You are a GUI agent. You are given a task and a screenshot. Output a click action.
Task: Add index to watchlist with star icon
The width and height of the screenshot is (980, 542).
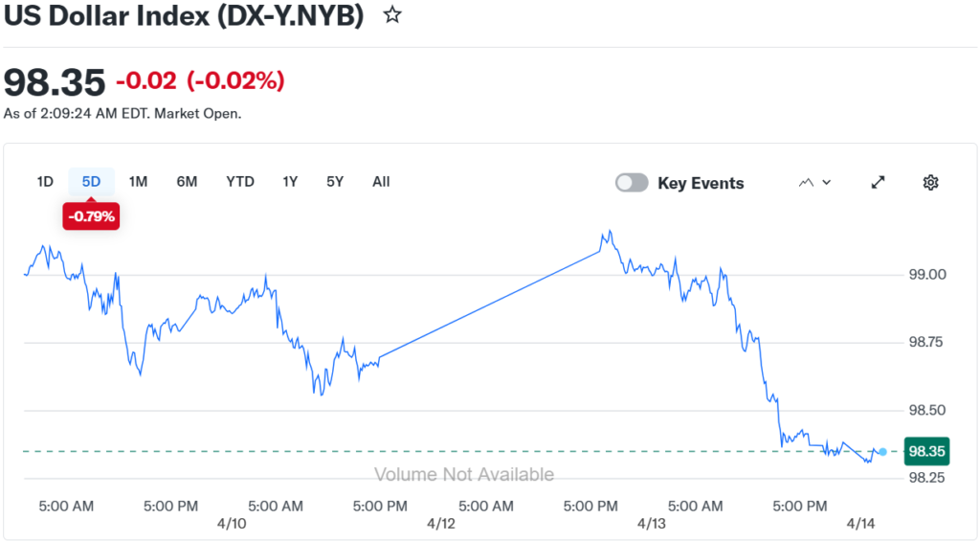point(391,15)
